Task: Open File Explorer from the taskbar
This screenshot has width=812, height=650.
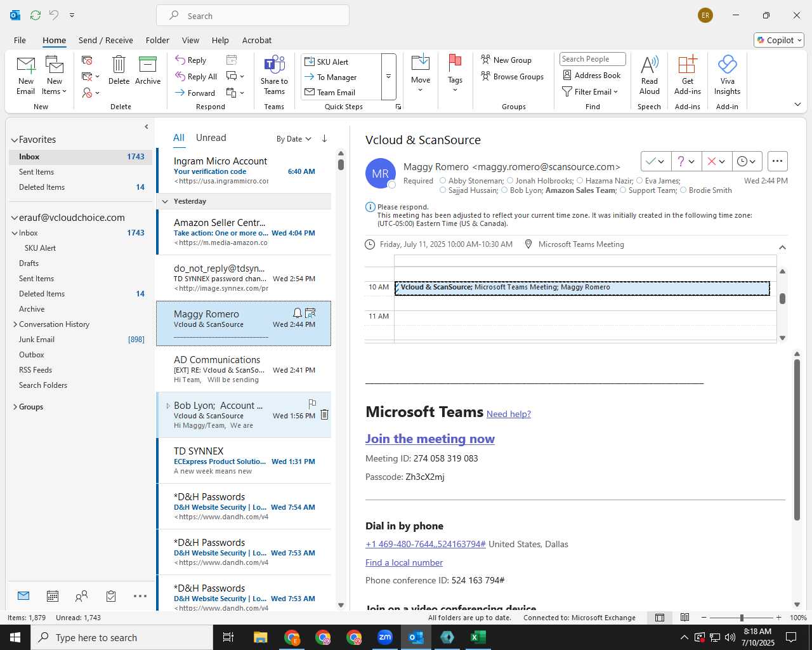Action: click(261, 637)
